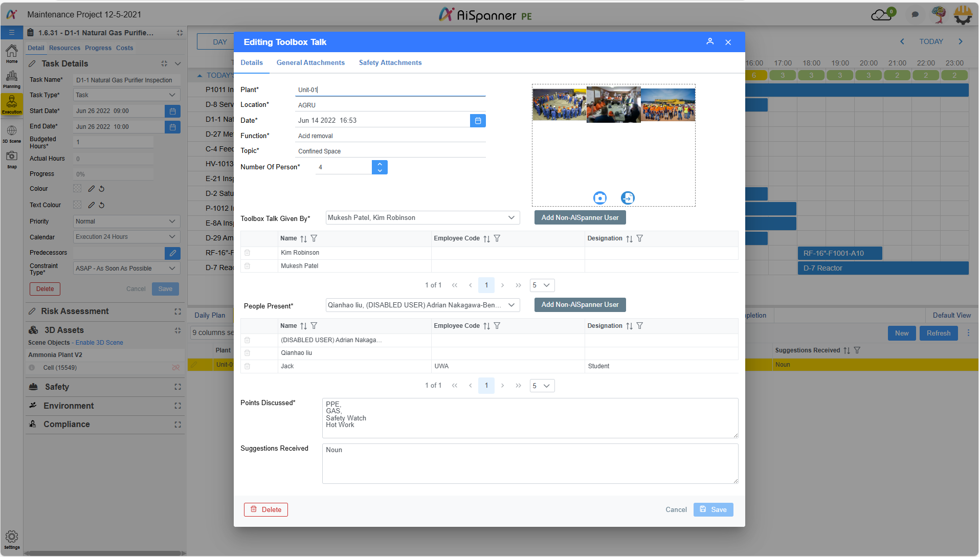Sort Employee Code column in Given By table
Viewport: 980px width, 557px height.
(x=486, y=239)
